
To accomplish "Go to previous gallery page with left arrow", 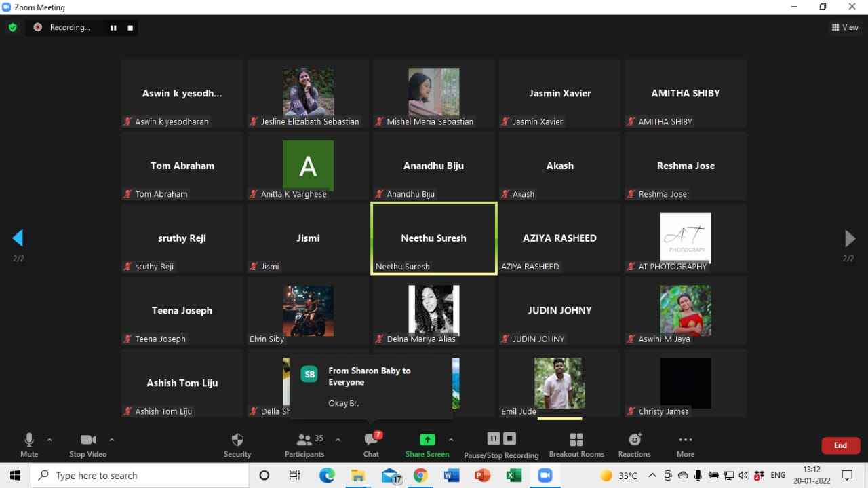I will (18, 238).
